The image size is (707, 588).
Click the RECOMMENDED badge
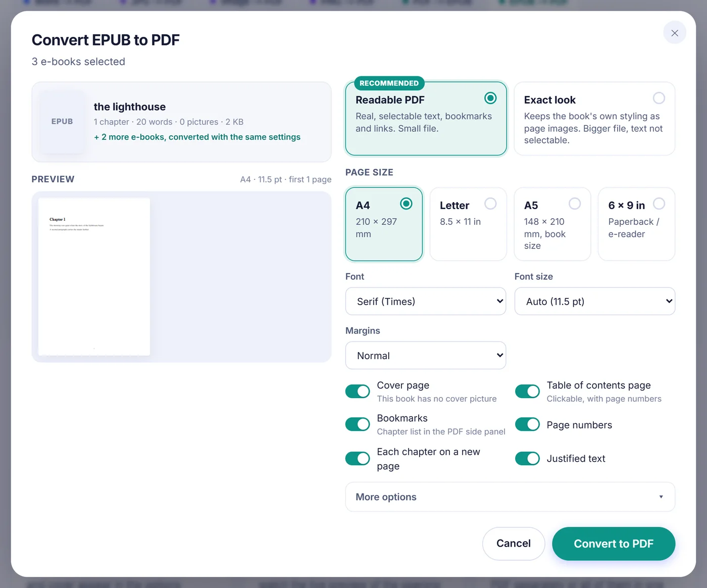coord(389,83)
